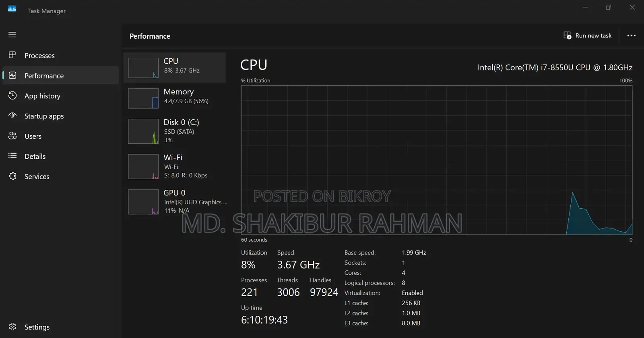Open the App history clock icon
This screenshot has width=644, height=338.
(12, 95)
